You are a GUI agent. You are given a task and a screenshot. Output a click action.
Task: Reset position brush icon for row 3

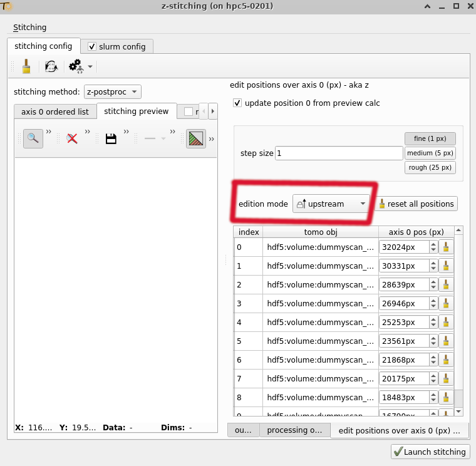click(x=446, y=304)
